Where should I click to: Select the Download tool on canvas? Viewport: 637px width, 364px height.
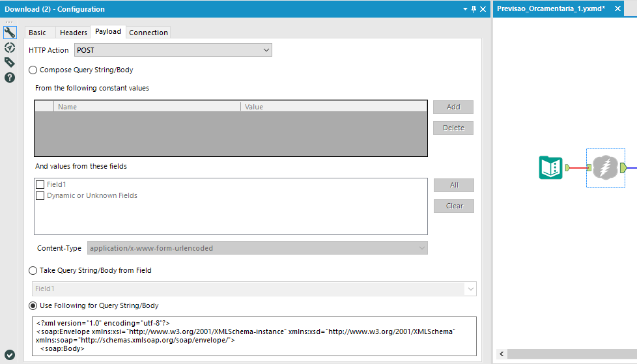coord(605,167)
